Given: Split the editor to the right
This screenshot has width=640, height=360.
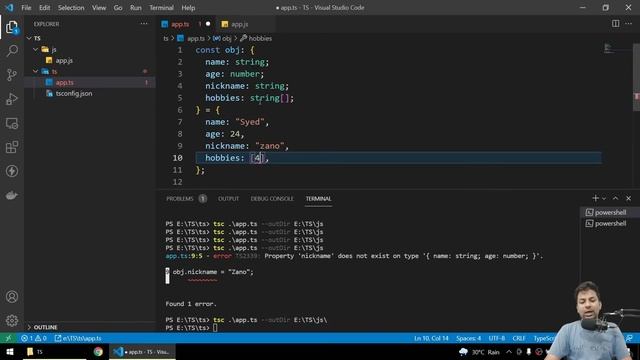Looking at the screenshot, I should coord(615,24).
